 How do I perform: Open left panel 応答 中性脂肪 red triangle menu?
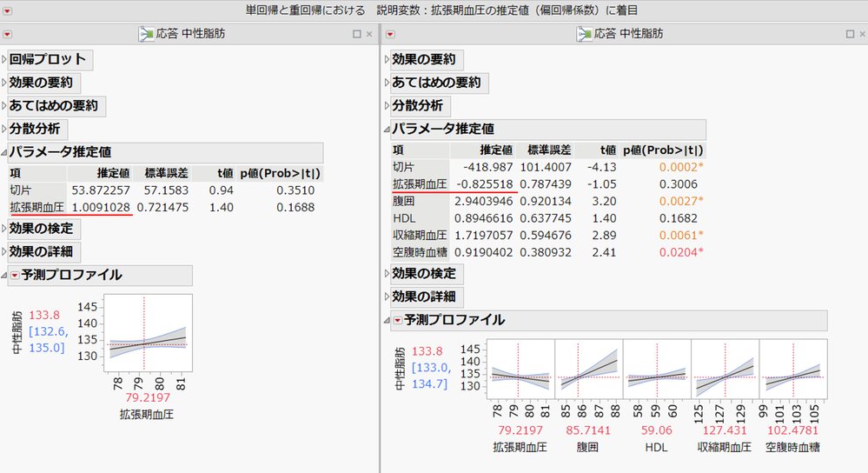[x=7, y=34]
